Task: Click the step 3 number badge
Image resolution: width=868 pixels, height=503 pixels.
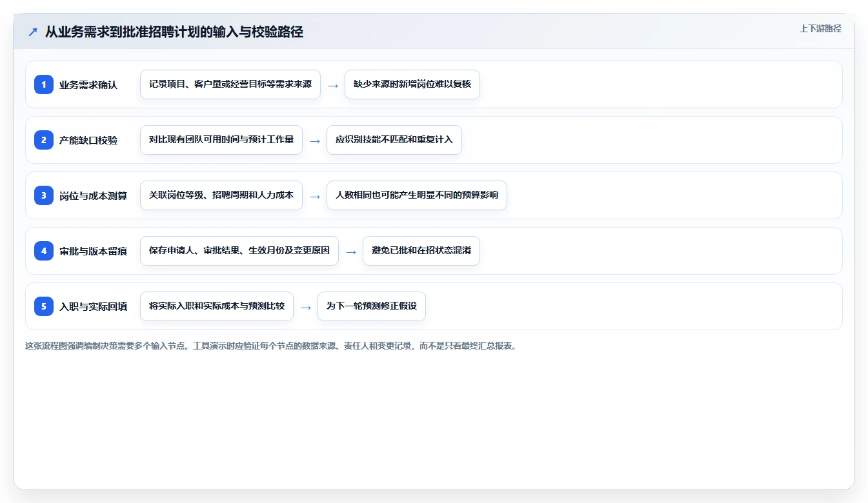Action: click(44, 195)
